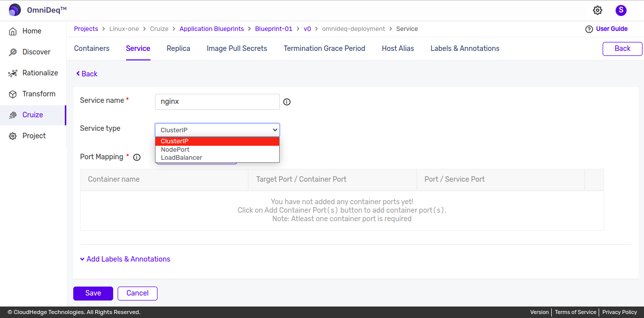Choose LoadBalancer service type option
This screenshot has height=318, width=644.
tap(217, 157)
